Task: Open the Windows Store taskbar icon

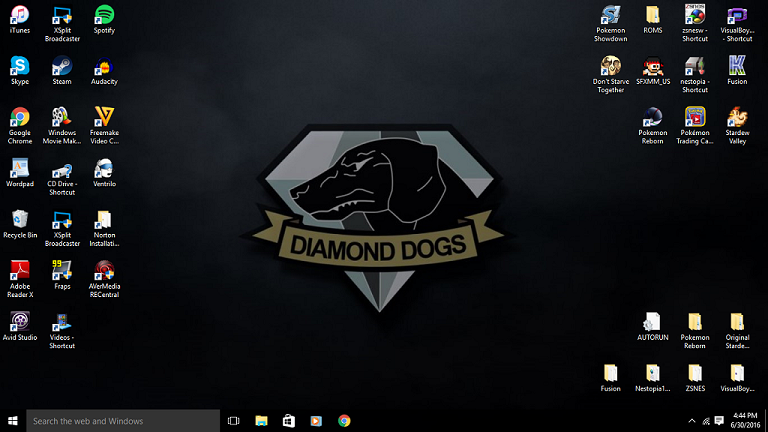Action: [x=289, y=421]
